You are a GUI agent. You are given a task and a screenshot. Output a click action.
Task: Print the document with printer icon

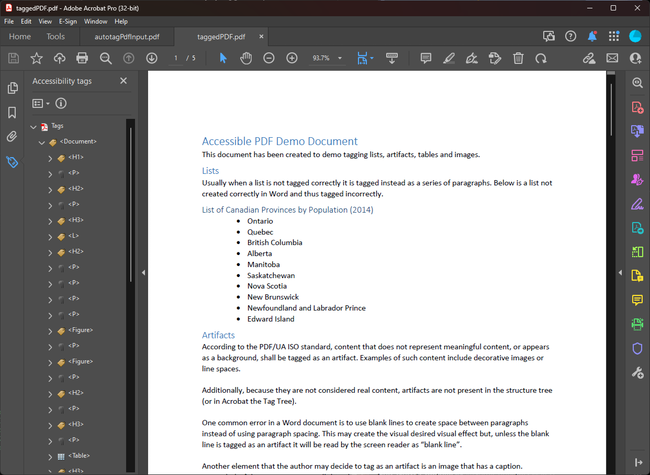coord(82,58)
